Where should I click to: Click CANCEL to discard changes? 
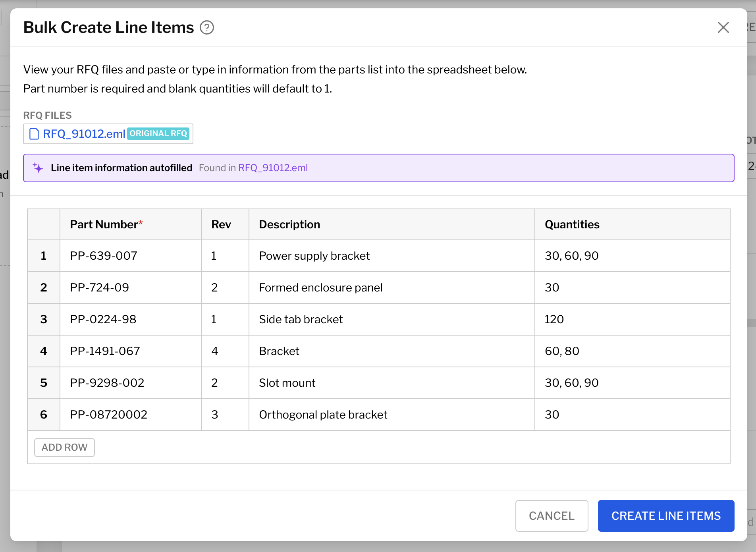coord(551,515)
